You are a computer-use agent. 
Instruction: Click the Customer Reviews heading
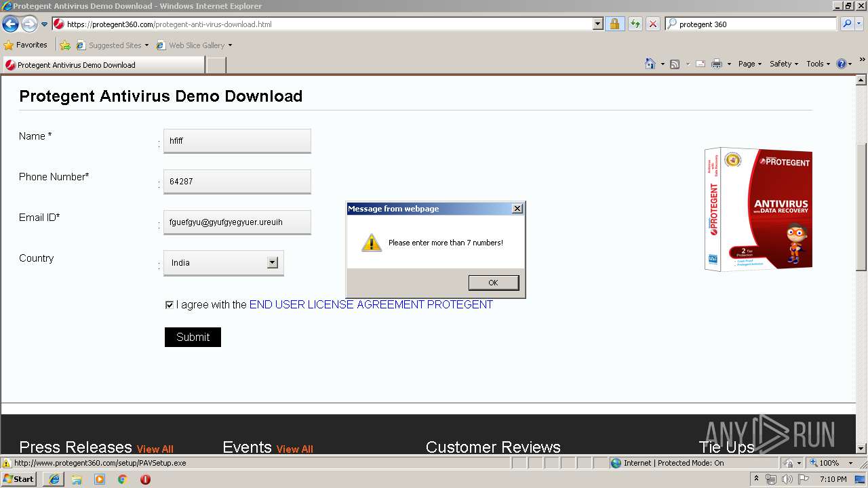(493, 447)
